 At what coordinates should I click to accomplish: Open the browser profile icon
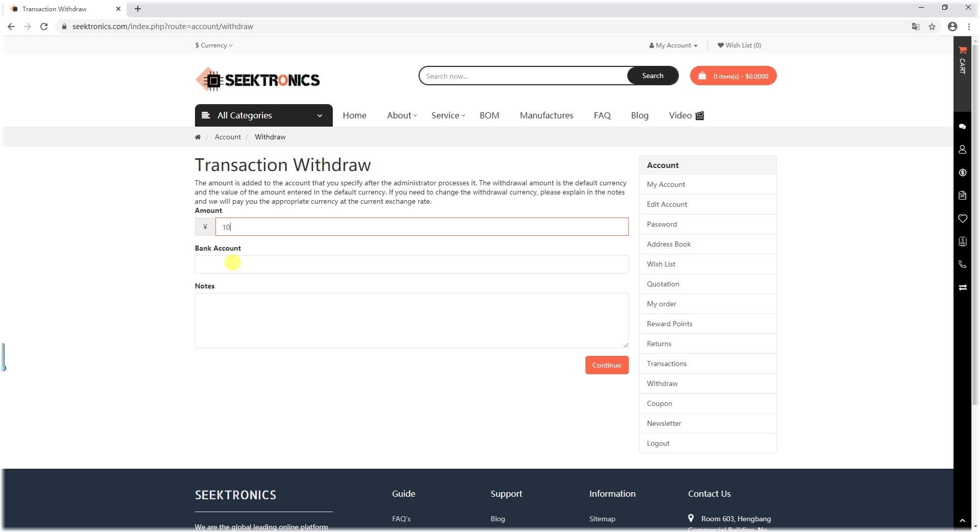[x=952, y=27]
